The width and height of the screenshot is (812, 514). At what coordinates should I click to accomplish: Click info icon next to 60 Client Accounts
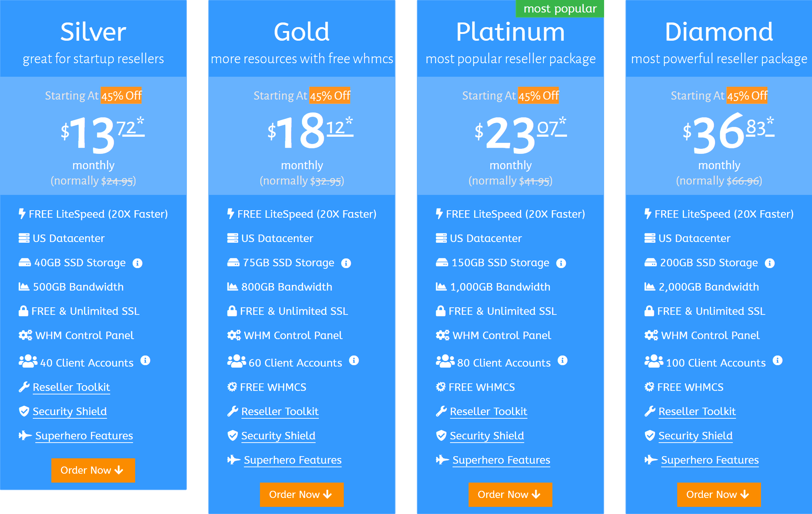pos(354,361)
